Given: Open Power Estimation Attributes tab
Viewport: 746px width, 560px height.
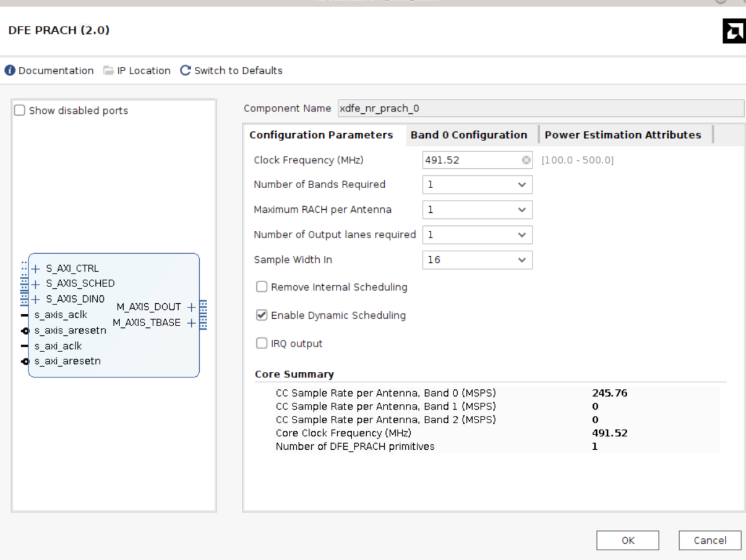Looking at the screenshot, I should pos(622,135).
